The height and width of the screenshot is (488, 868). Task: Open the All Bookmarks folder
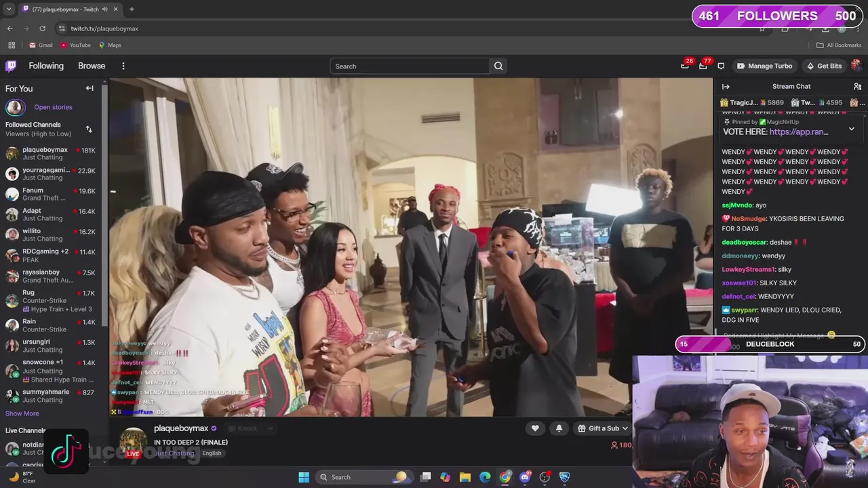(x=839, y=45)
